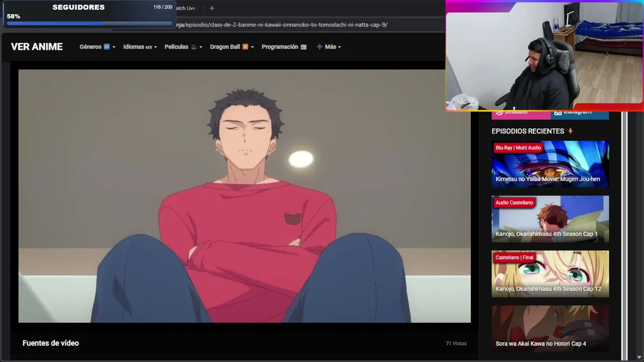Open Kanojo, Okarishimasu 4th Season Cap 12
644x362 pixels.
click(550, 274)
